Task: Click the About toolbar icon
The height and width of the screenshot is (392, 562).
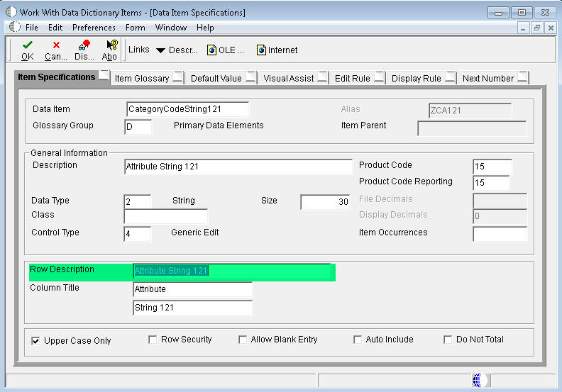Action: tap(112, 45)
